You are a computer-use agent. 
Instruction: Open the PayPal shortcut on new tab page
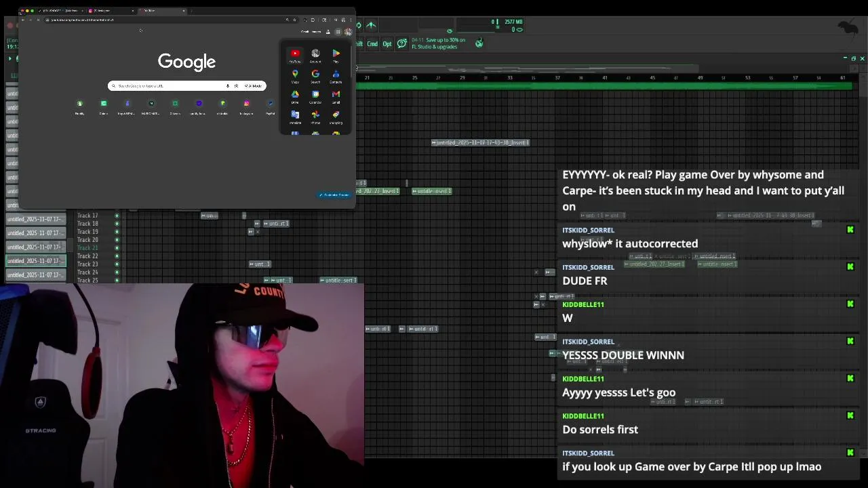[271, 106]
